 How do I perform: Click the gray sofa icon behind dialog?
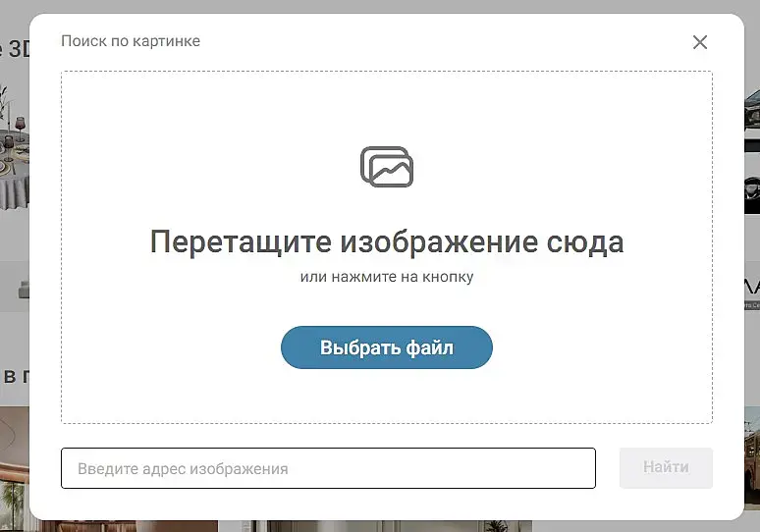(x=24, y=289)
